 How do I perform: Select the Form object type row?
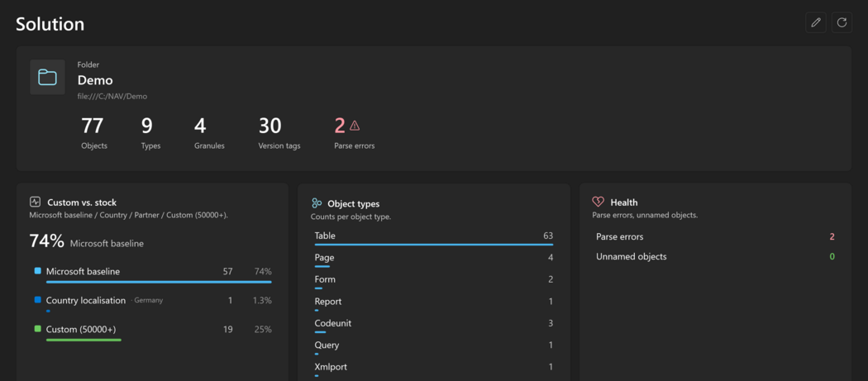point(434,281)
